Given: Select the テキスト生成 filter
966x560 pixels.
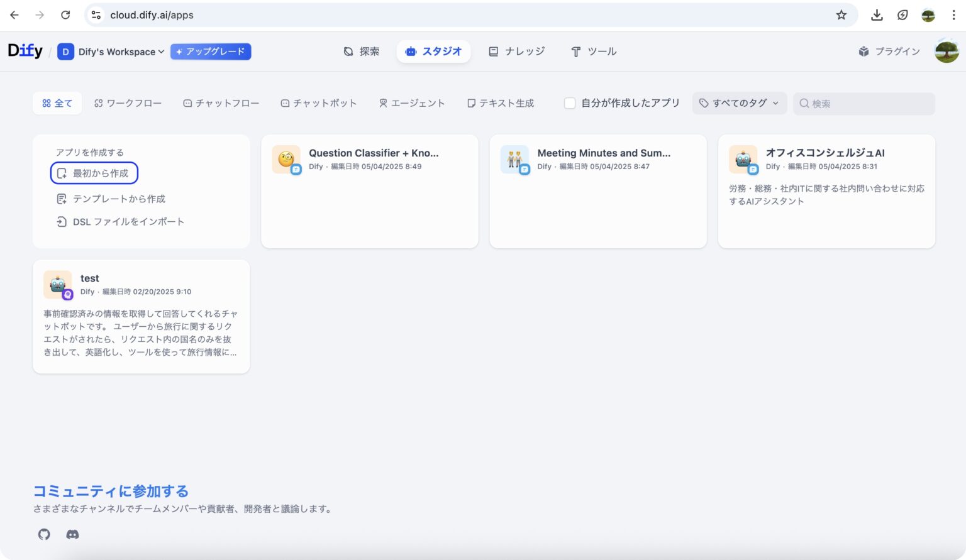Looking at the screenshot, I should [501, 103].
